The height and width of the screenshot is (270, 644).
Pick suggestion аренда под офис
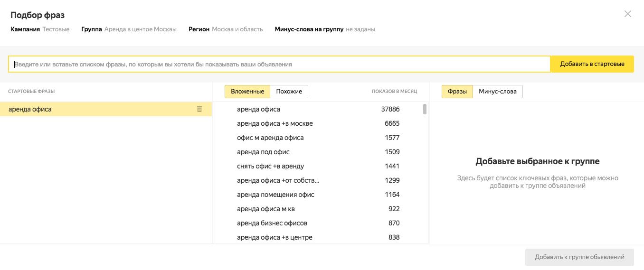[318, 152]
